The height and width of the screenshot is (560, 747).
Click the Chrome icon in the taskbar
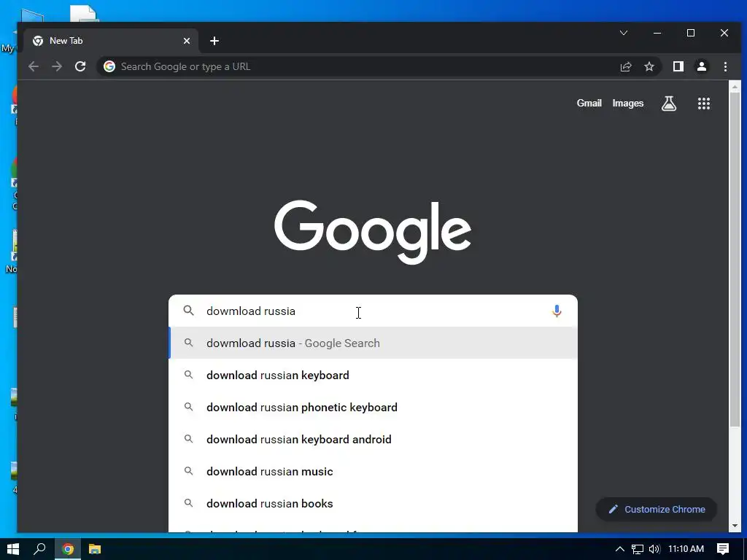pyautogui.click(x=68, y=549)
